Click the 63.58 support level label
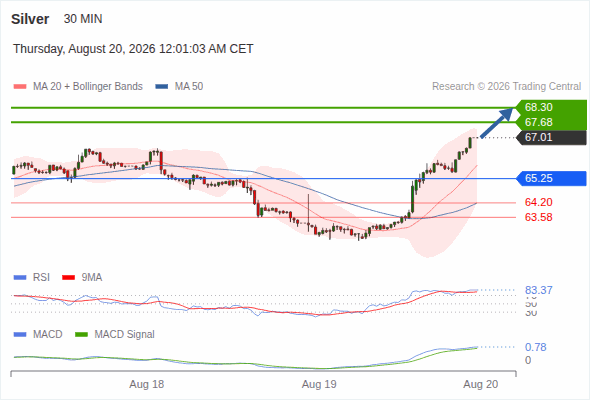 pos(538,217)
